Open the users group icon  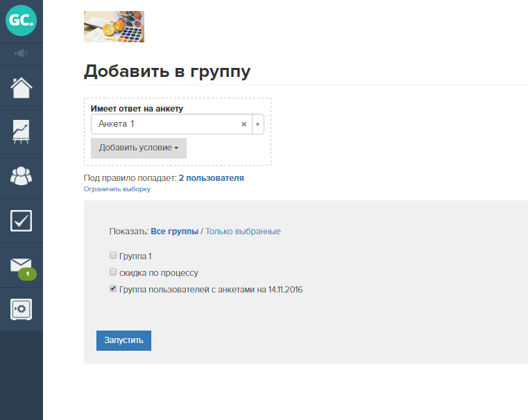pos(22,176)
